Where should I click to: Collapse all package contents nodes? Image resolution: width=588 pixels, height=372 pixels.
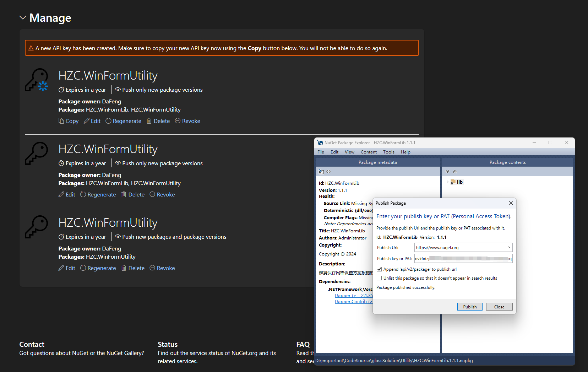pos(455,172)
